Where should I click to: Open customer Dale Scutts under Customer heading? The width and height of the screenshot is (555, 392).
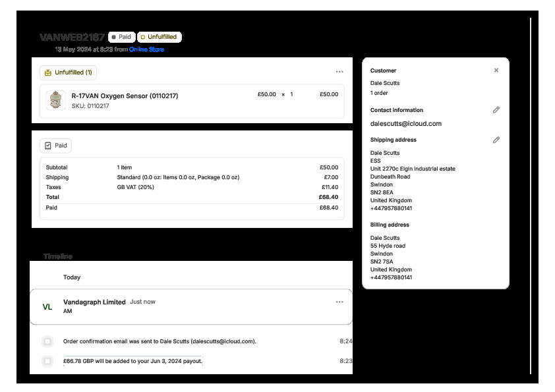coord(385,83)
